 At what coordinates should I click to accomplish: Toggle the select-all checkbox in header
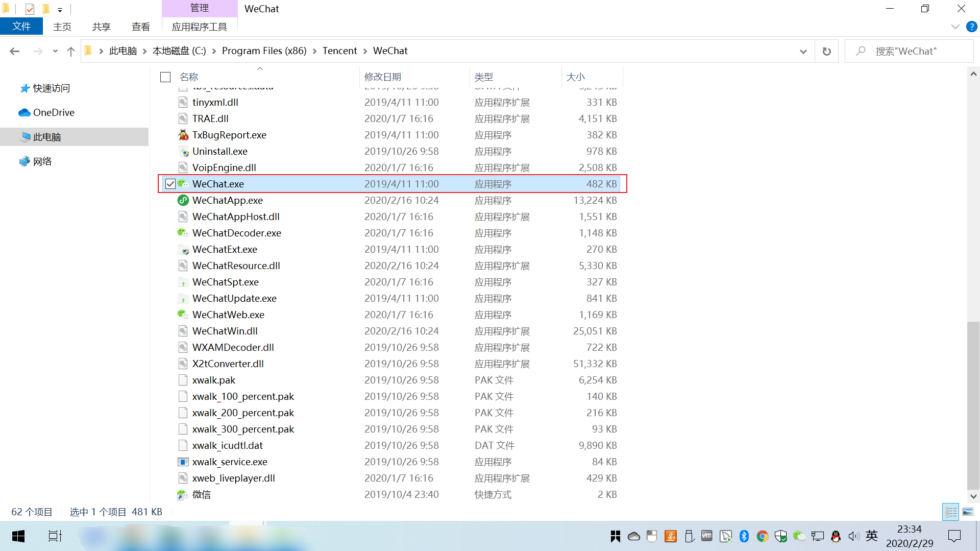(165, 77)
